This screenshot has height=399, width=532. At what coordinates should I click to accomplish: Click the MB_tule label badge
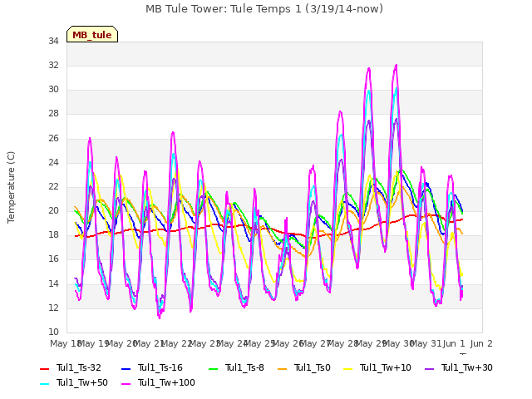point(92,34)
